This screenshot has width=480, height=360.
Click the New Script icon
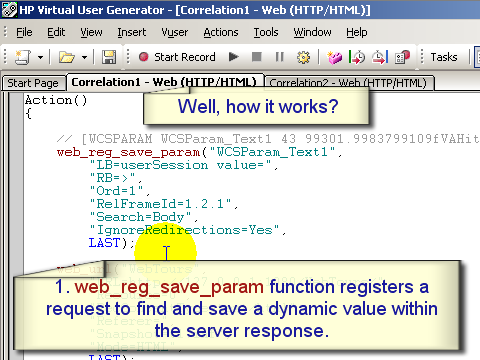[23, 57]
